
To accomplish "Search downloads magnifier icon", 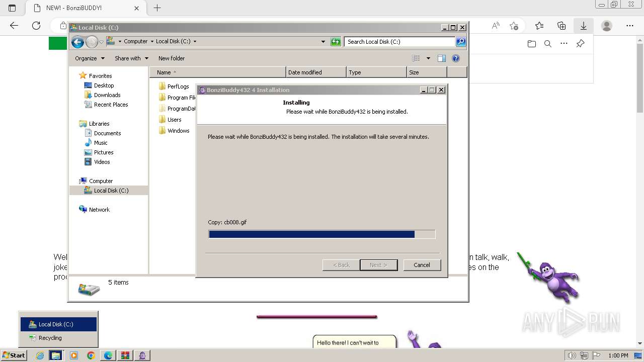I will pos(548,44).
